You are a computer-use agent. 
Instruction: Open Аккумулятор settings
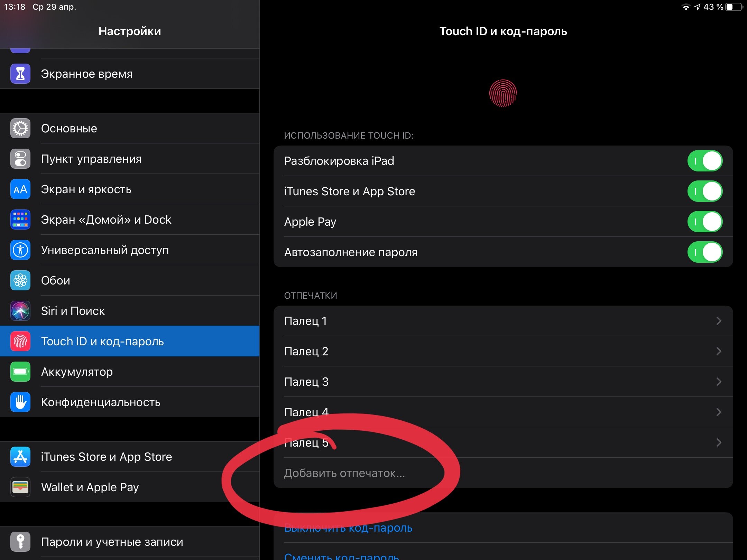pos(130,372)
